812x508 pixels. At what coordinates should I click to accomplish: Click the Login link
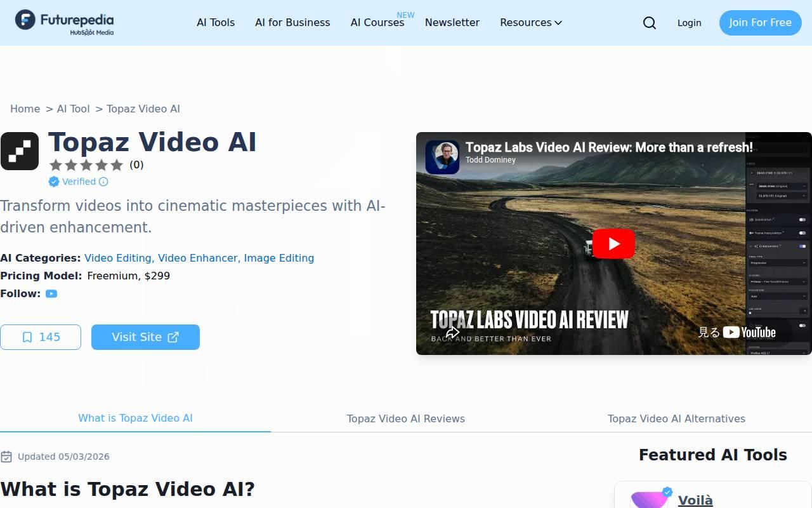pos(689,23)
